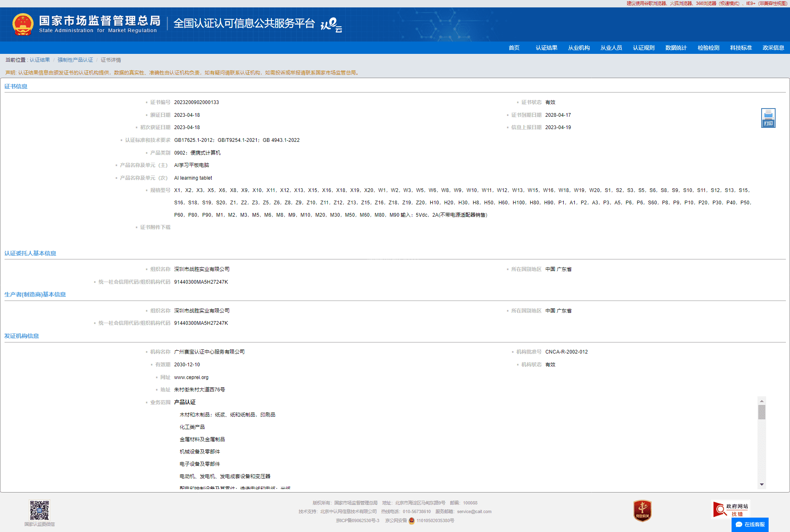Viewport: 790px width, 532px height.
Task: Click the 11010502035380号 public security record link
Action: tap(435, 521)
